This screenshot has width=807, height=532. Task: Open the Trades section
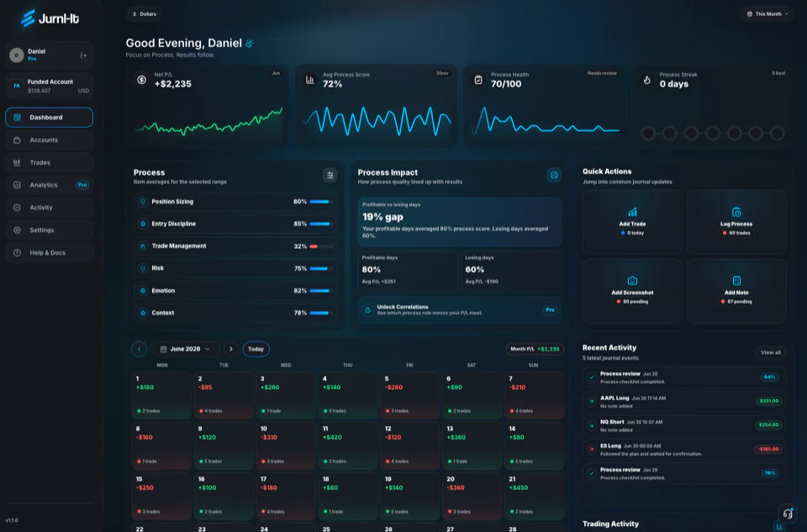click(50, 162)
